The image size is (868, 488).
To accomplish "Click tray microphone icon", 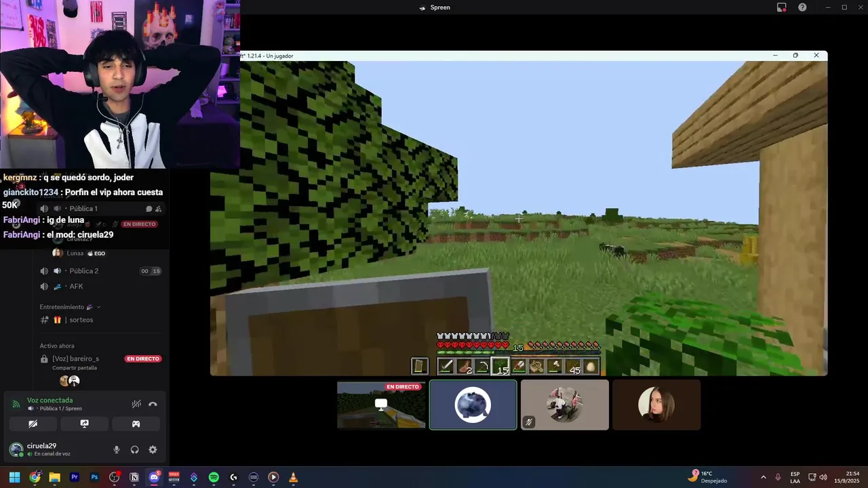I will [x=778, y=477].
